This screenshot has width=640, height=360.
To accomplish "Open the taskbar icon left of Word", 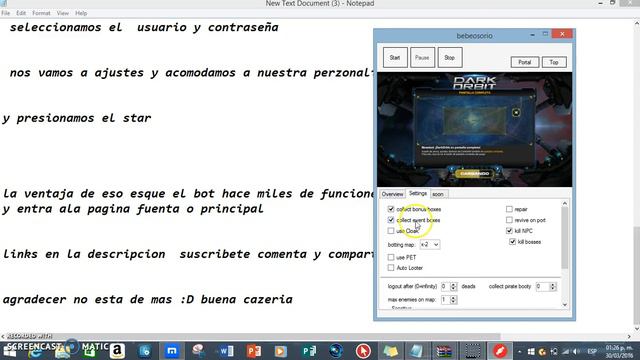I will click(x=198, y=351).
